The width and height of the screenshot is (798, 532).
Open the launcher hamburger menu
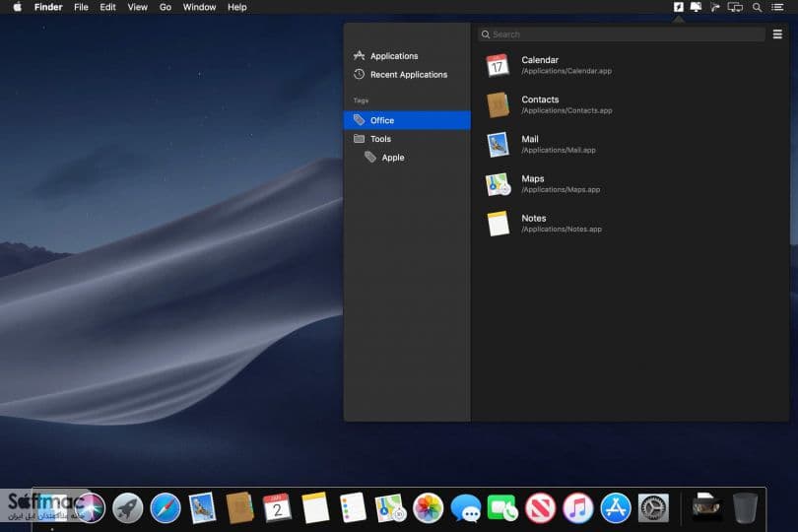(777, 34)
